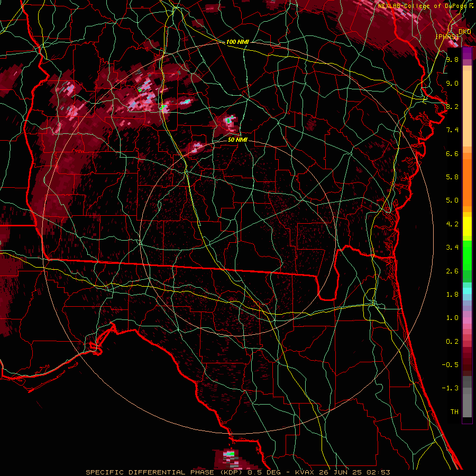Click the bright green band on the color scale
The height and width of the screenshot is (476, 476).
(467, 256)
